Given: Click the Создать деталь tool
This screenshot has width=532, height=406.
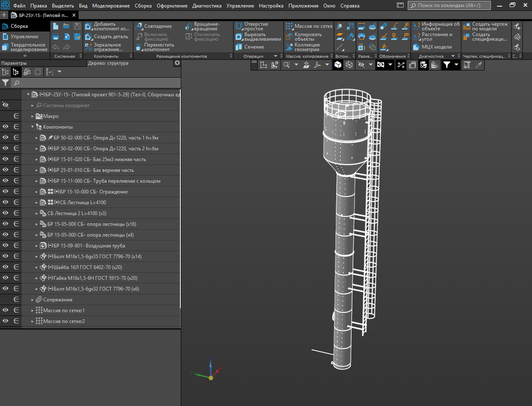Looking at the screenshot, I should coord(107,37).
